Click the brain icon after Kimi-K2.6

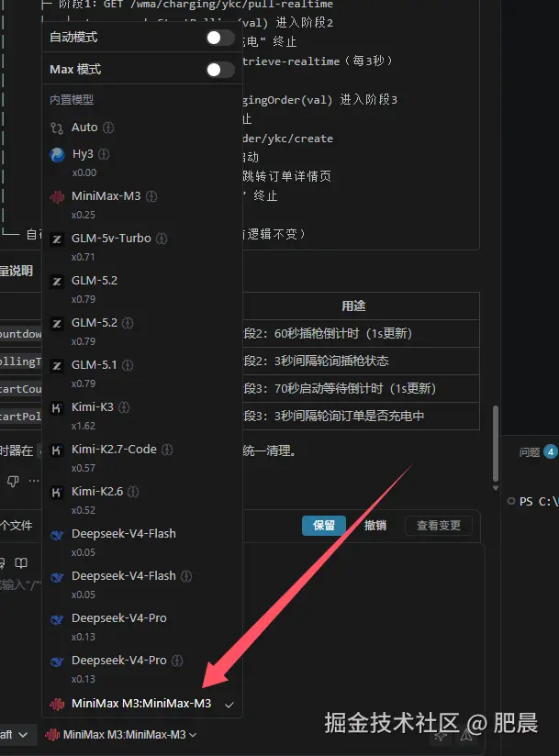coord(133,491)
